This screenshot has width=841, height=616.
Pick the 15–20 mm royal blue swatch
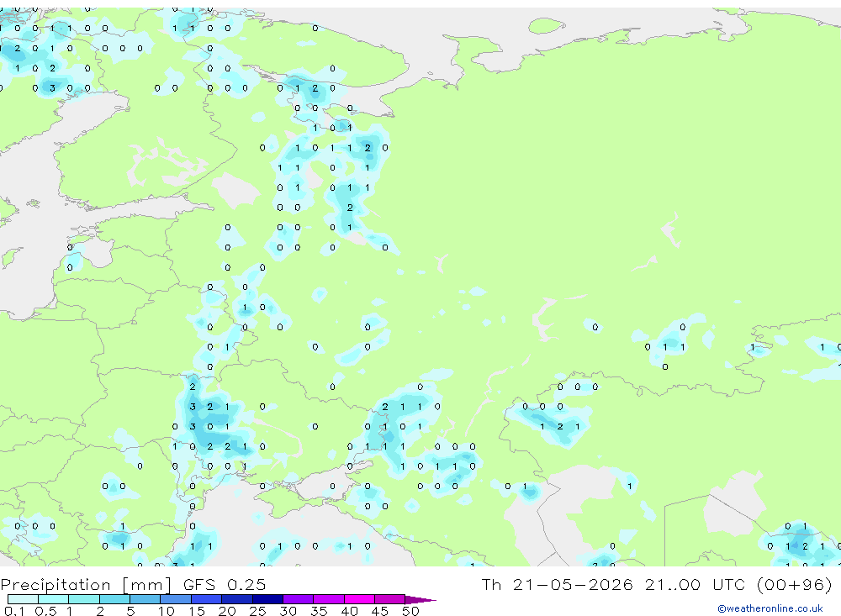(x=207, y=599)
